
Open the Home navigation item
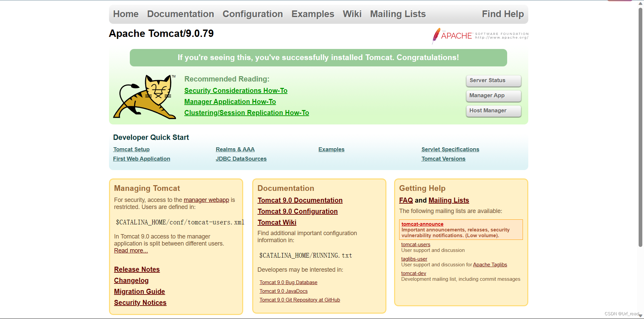(126, 14)
